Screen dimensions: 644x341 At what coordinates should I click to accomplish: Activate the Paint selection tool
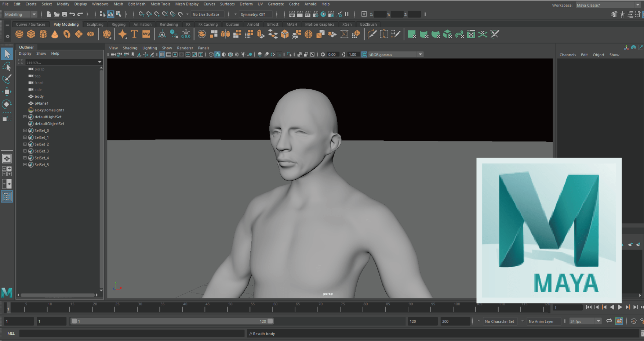click(x=7, y=79)
